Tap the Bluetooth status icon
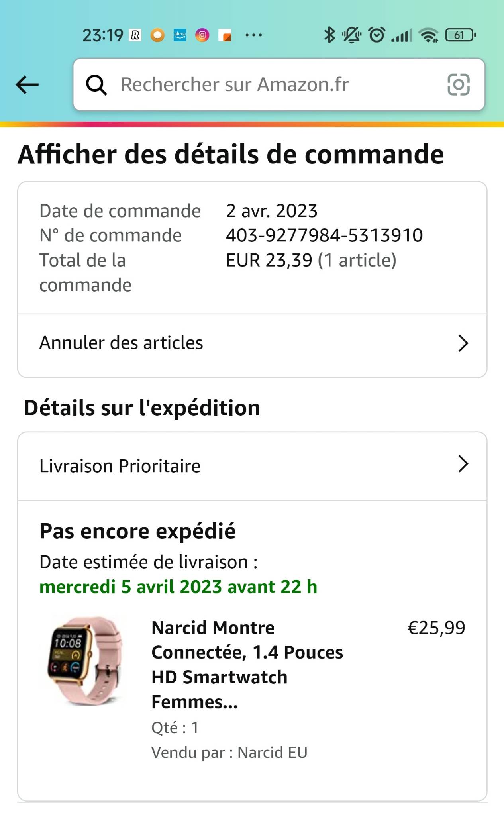Viewport: 504px width, 816px height. [329, 35]
